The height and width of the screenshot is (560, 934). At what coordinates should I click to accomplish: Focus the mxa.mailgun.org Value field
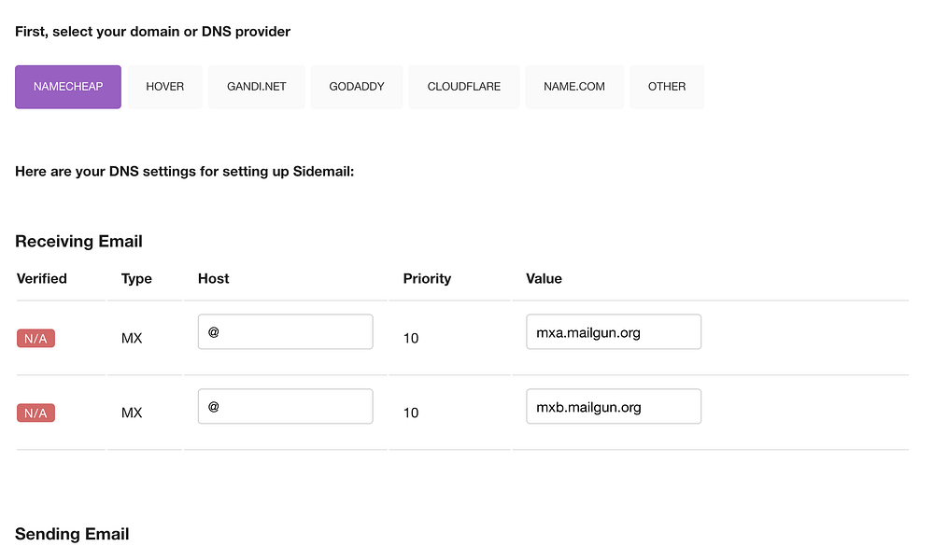(614, 332)
